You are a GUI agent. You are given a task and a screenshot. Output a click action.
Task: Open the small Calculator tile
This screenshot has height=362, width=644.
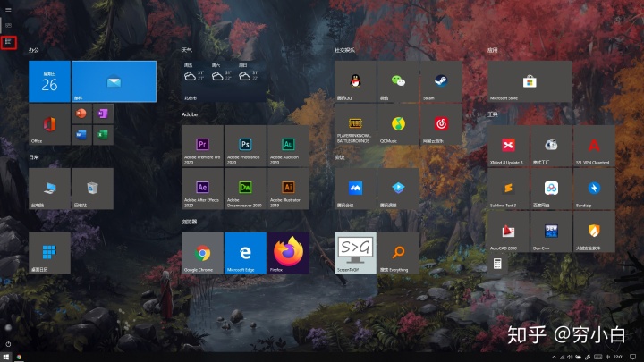tap(497, 264)
